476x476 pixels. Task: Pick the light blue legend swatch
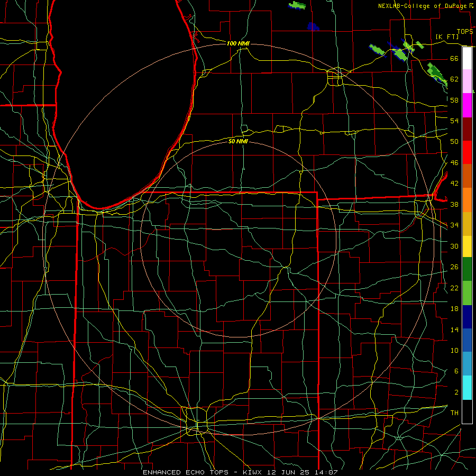(x=467, y=364)
